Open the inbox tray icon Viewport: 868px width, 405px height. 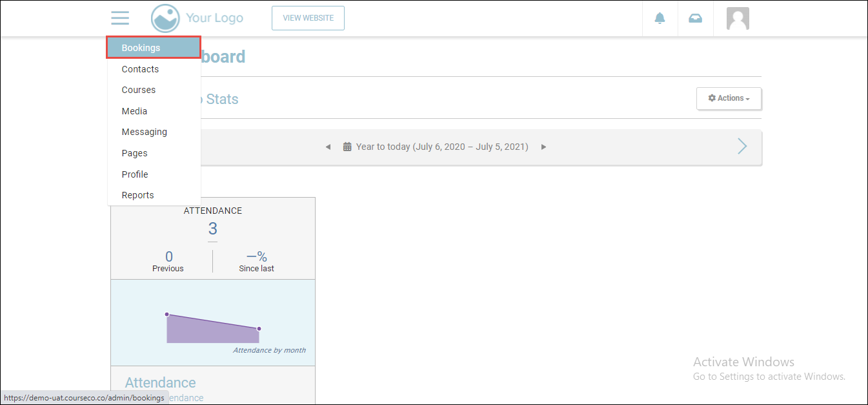click(x=695, y=18)
